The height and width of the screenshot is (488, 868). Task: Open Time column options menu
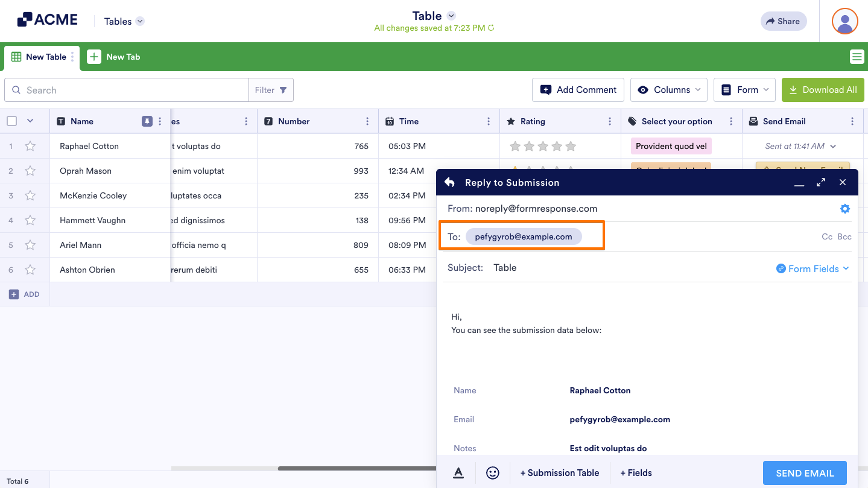(x=489, y=121)
